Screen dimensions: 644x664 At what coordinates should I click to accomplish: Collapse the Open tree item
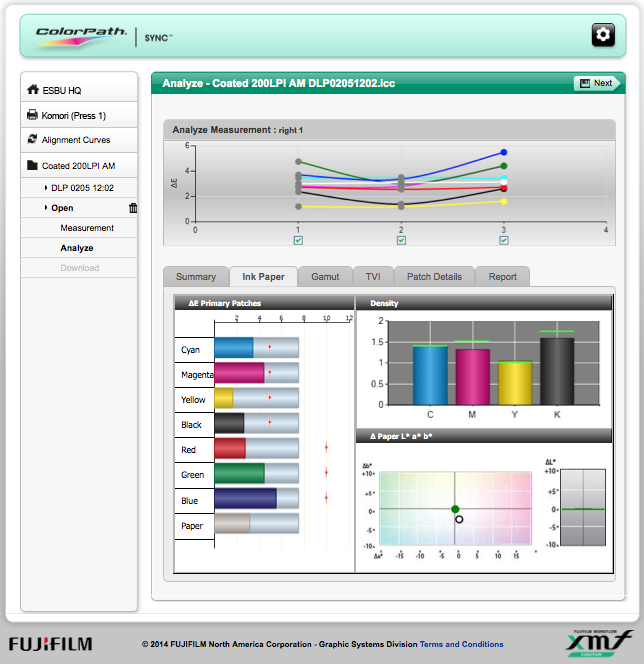tap(46, 208)
